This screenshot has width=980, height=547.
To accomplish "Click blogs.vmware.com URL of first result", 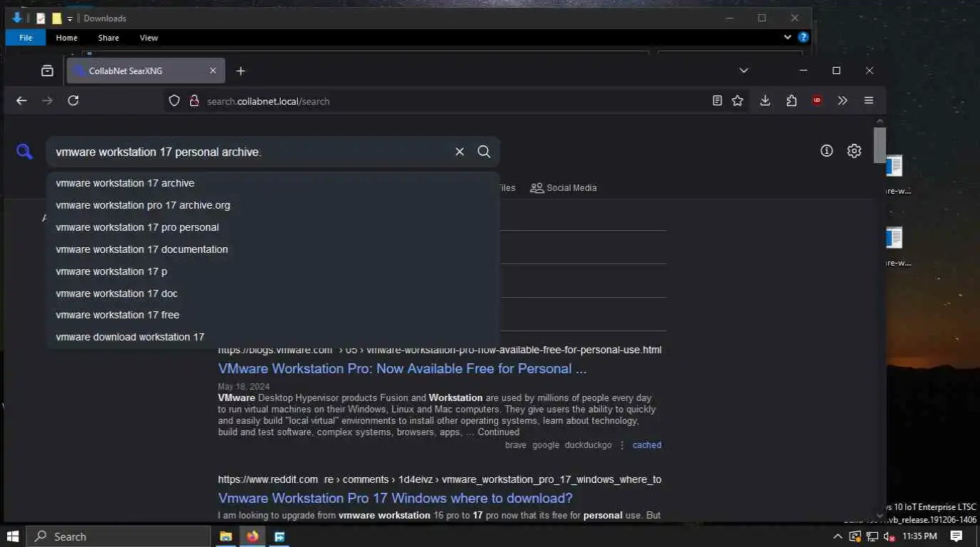I will coord(439,350).
